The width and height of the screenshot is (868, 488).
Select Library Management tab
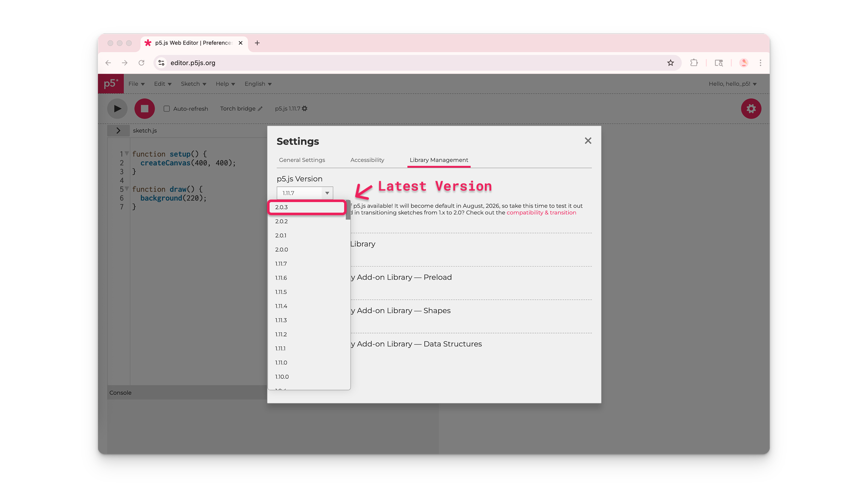tap(439, 160)
